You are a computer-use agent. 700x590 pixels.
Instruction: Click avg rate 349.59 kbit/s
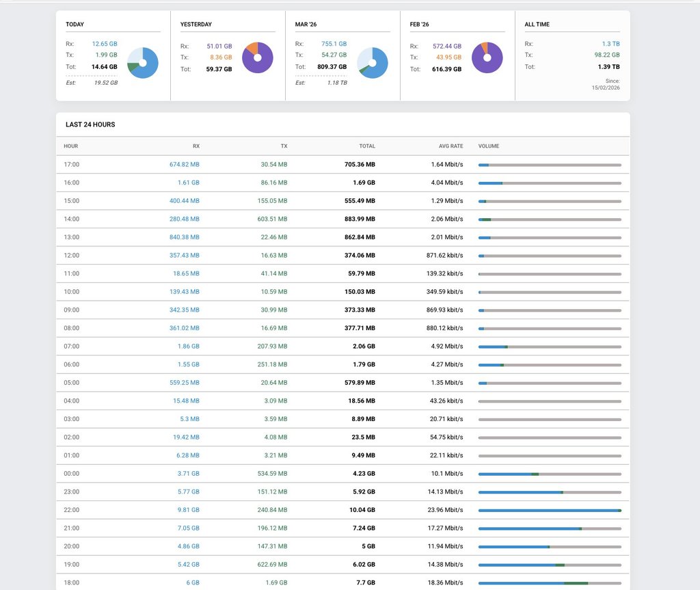(444, 292)
